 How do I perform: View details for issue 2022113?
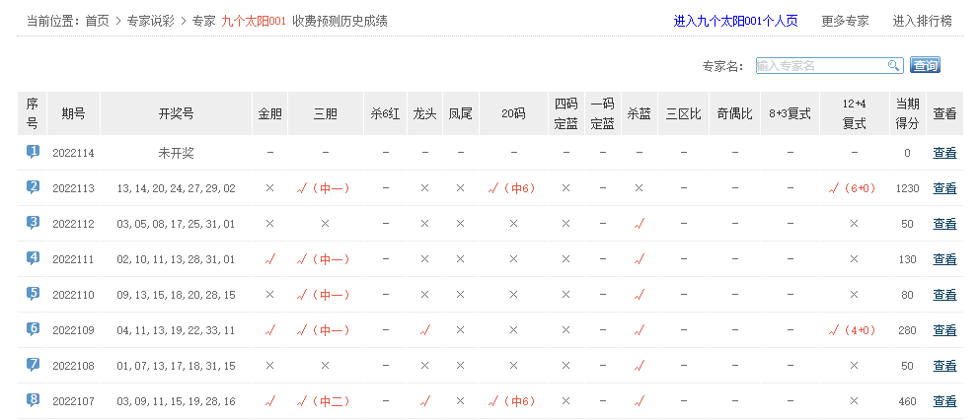[x=944, y=188]
